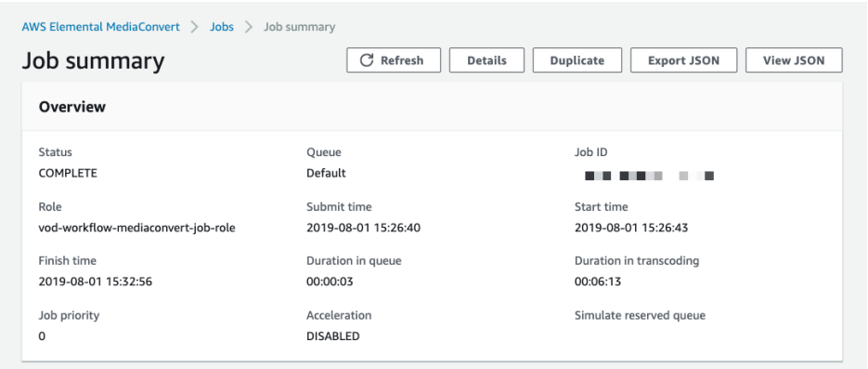
Task: Select queue duration 00:00:03
Action: 330,282
